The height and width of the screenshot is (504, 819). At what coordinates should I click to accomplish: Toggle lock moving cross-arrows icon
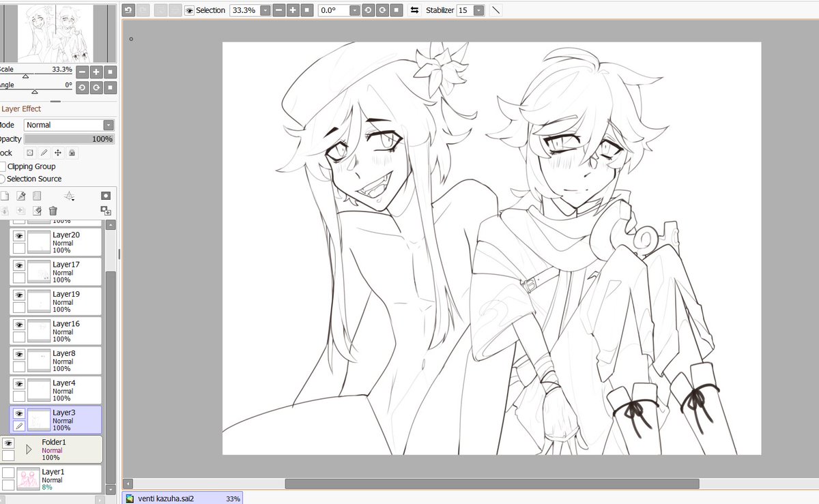[58, 153]
